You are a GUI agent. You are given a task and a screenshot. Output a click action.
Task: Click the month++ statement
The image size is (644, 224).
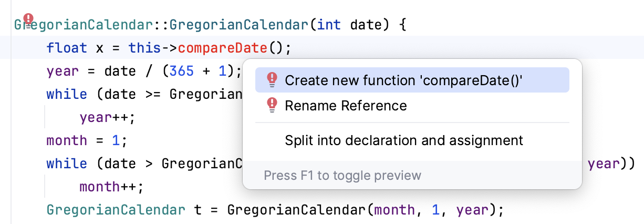[x=111, y=187]
